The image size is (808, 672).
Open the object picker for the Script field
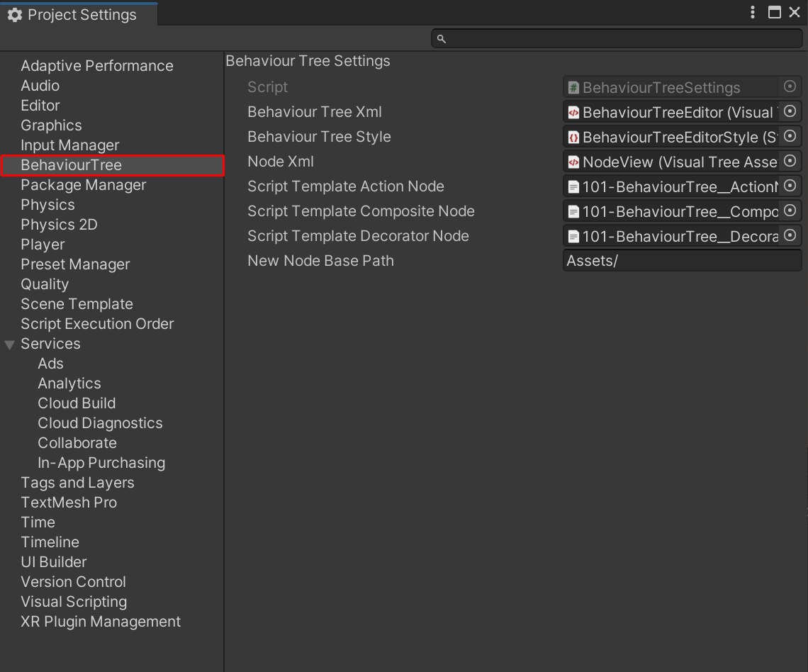coord(790,86)
